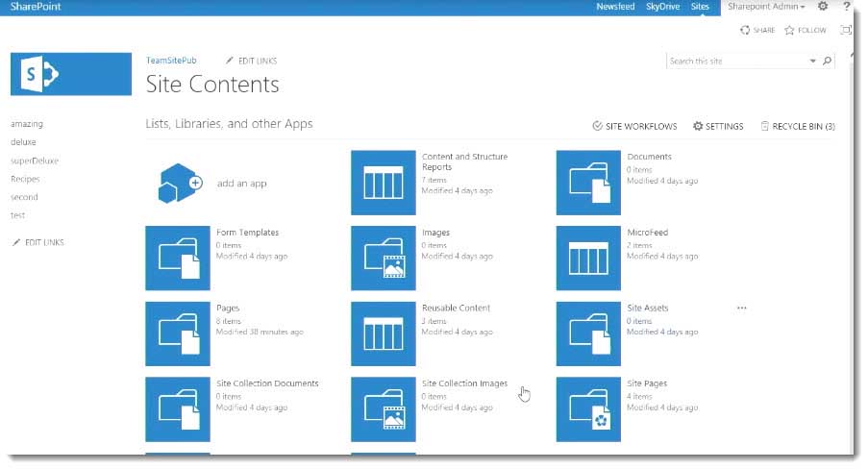The height and width of the screenshot is (469, 868).
Task: Click the settings gear icon in top bar
Action: click(823, 7)
